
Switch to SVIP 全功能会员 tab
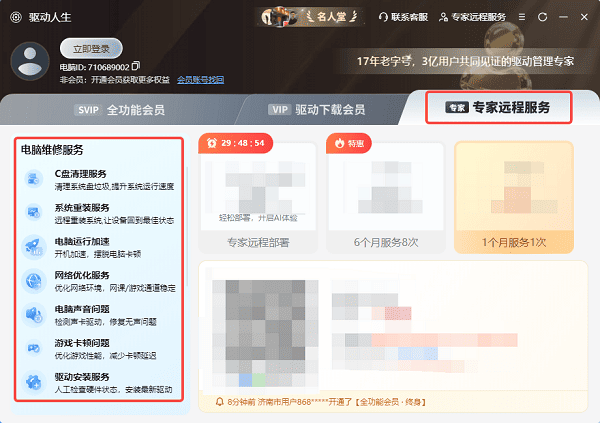119,110
